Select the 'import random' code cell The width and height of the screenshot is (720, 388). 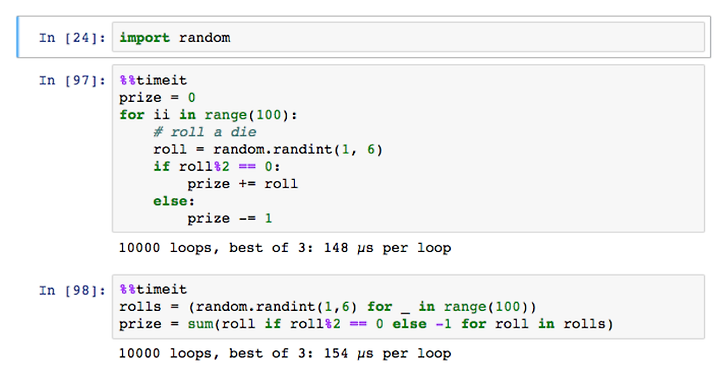pos(408,37)
